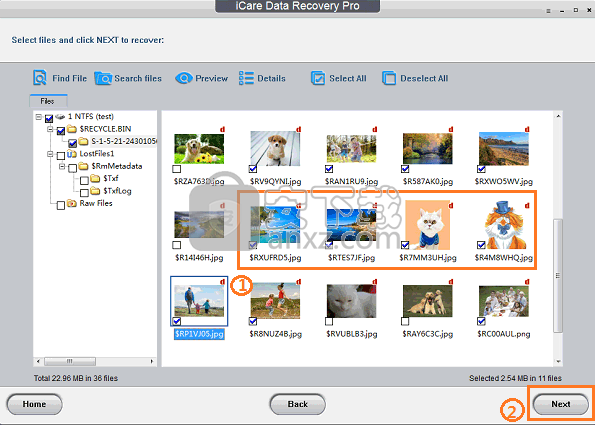Click the Next button to recover
Screen dimensions: 595x425
click(x=560, y=404)
